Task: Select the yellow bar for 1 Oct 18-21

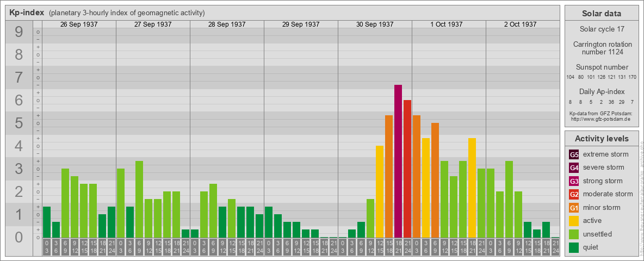Action: 472,188
